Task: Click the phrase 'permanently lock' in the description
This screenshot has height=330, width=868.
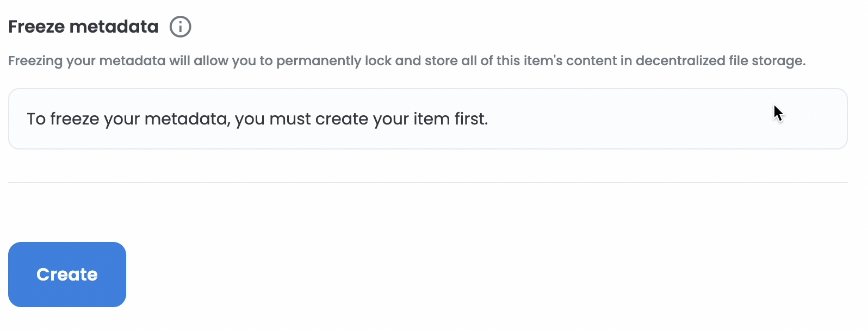Action: pyautogui.click(x=334, y=61)
